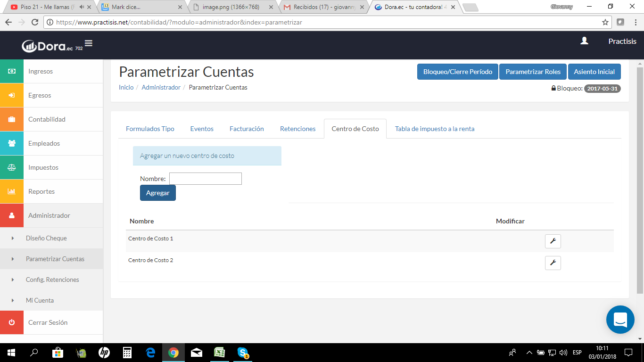Follow the Administrador breadcrumb link
Viewport: 644px width, 362px height.
[x=161, y=87]
